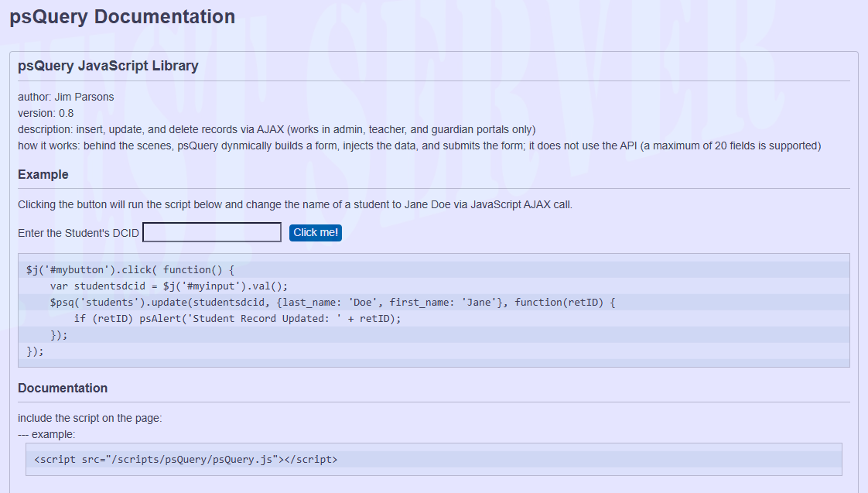Screen dimensions: 868x493
Task: Click the script src psQuery.js code snippet
Action: (x=186, y=460)
